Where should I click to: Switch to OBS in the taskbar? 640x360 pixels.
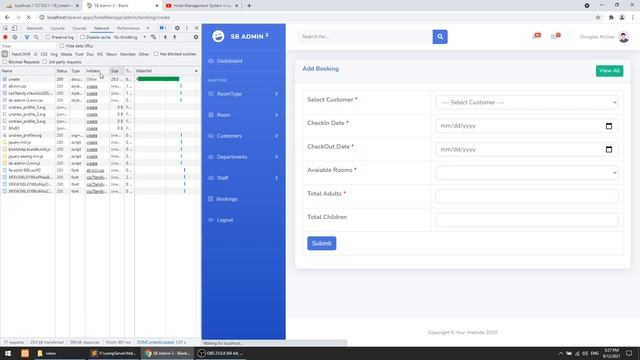(222, 353)
